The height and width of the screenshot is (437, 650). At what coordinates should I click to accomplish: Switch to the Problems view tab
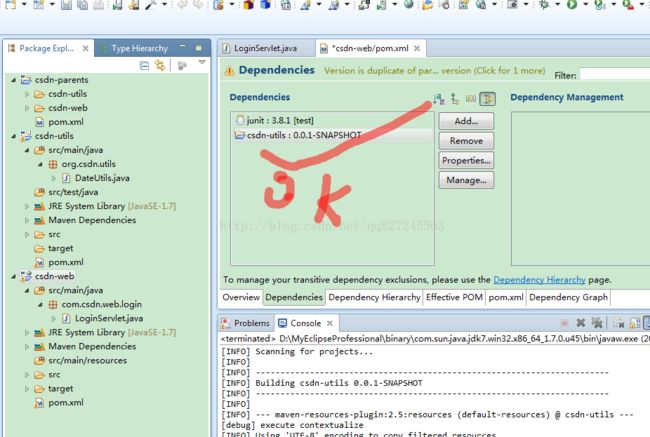[x=245, y=323]
